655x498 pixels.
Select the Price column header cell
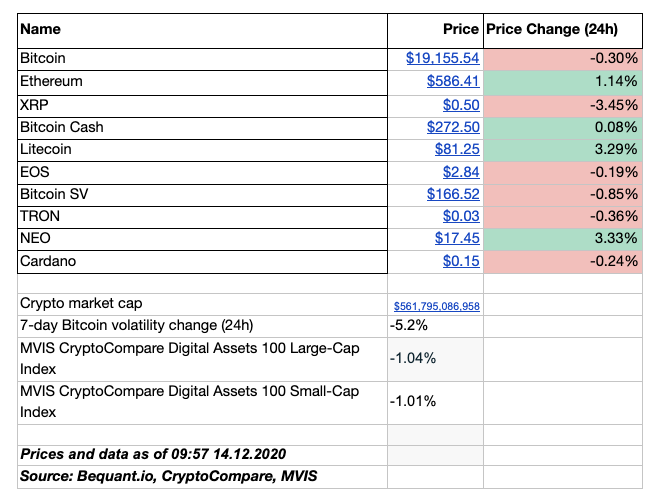point(433,31)
